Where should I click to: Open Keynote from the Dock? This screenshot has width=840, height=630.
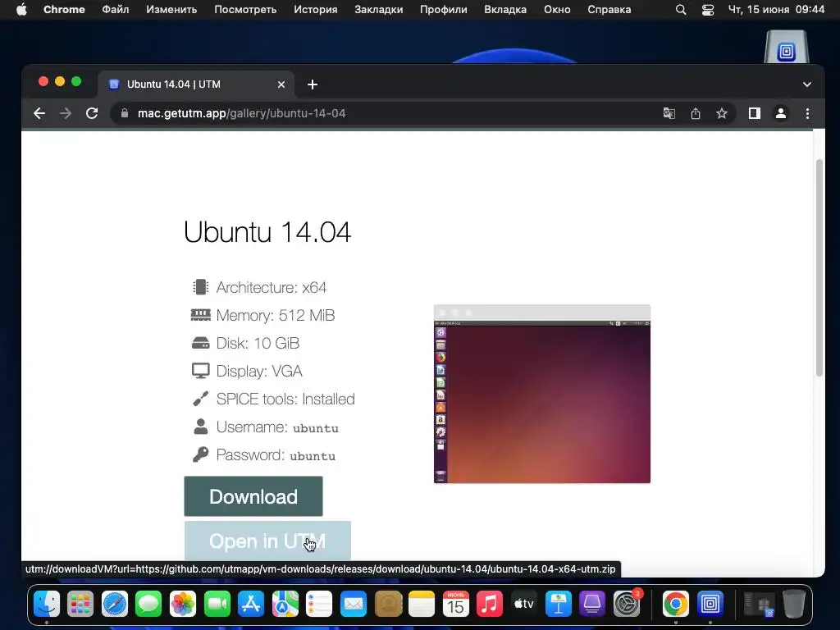[558, 604]
